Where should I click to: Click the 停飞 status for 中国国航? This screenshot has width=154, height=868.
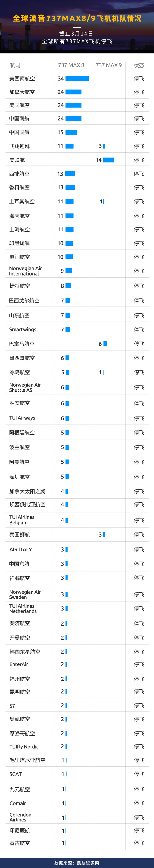click(x=139, y=132)
